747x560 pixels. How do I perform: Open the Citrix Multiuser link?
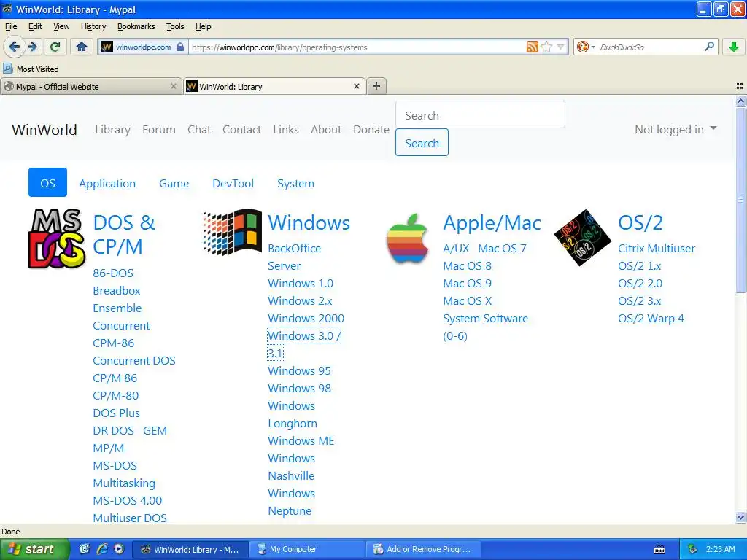[x=657, y=249]
